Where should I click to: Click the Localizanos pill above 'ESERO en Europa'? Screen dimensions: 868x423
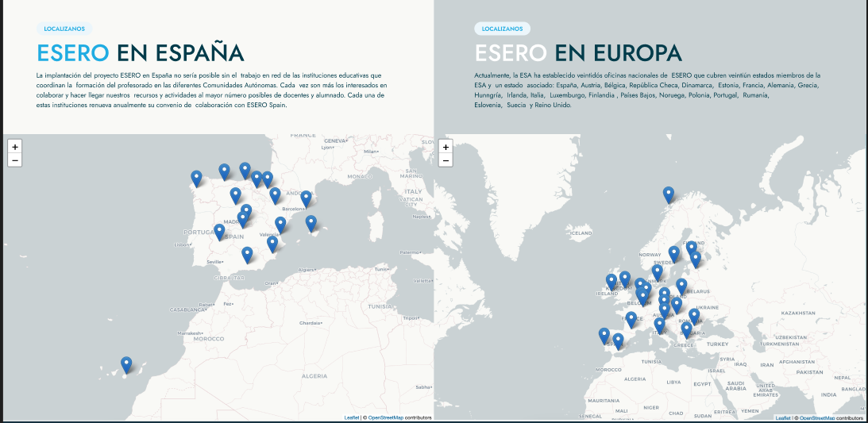[502, 29]
